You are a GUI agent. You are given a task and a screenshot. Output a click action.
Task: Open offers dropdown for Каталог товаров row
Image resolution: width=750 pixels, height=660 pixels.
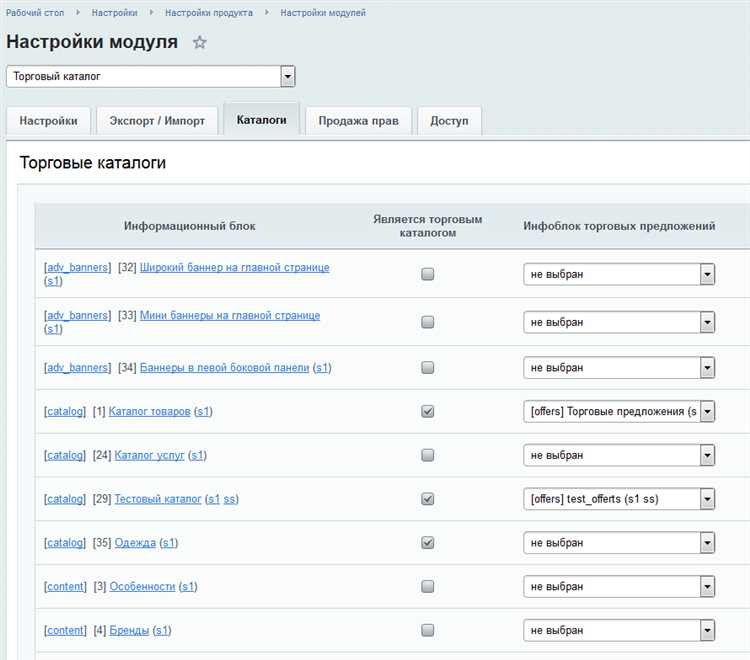point(619,411)
